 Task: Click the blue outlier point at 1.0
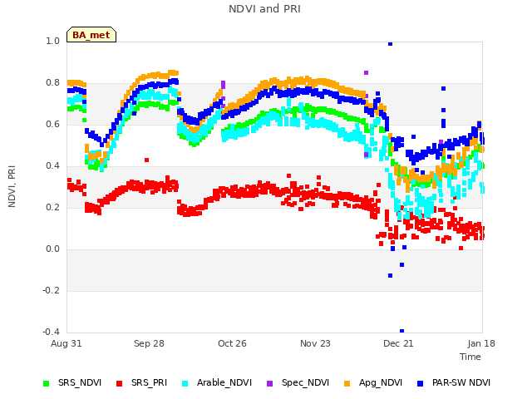[390, 44]
